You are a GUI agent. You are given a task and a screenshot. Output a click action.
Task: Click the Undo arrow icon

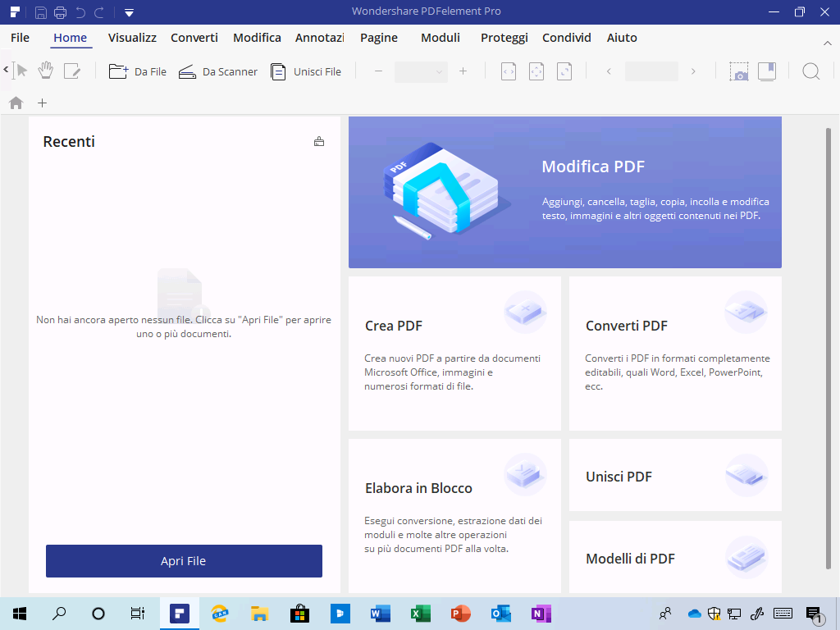point(80,12)
